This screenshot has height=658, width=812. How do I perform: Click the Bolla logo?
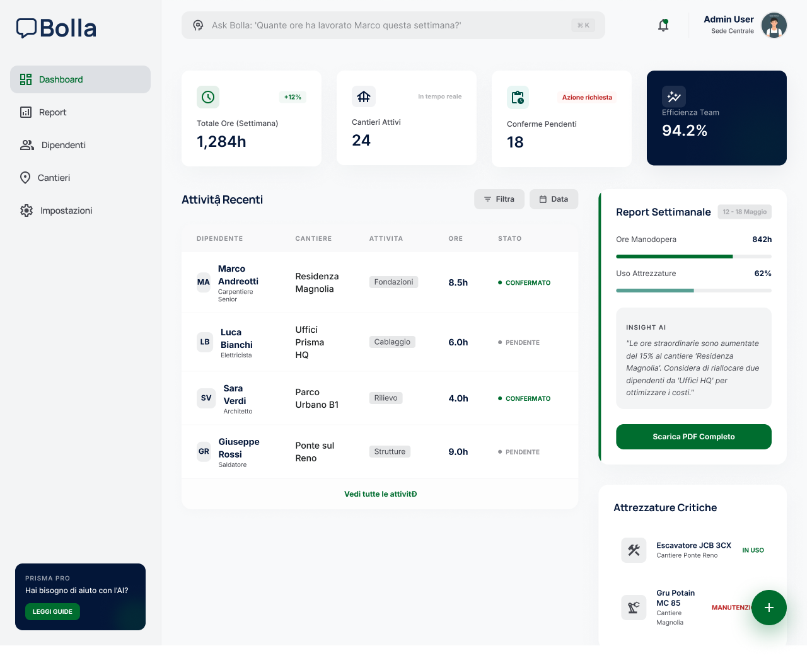click(x=56, y=28)
